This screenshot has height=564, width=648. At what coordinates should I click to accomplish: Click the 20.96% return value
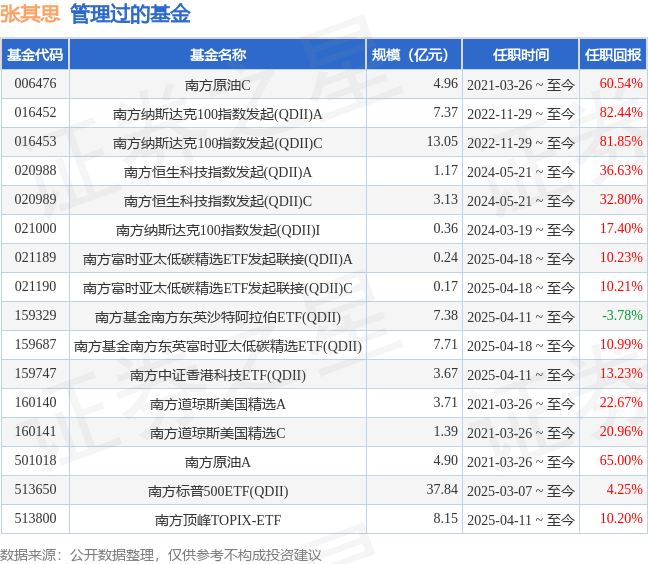click(x=621, y=431)
